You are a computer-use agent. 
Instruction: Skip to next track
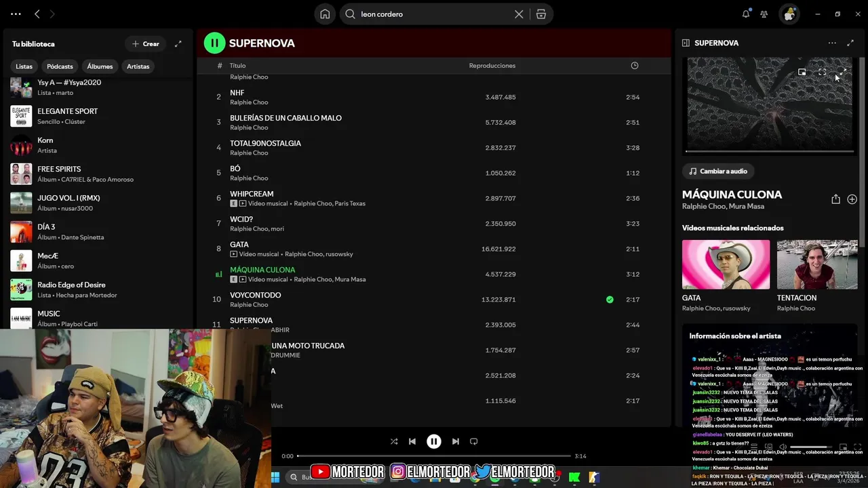click(x=456, y=441)
